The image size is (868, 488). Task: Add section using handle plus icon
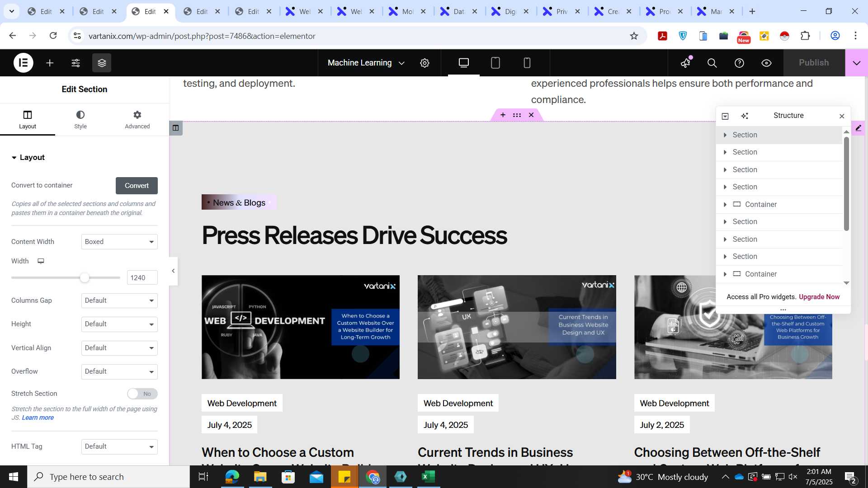503,115
